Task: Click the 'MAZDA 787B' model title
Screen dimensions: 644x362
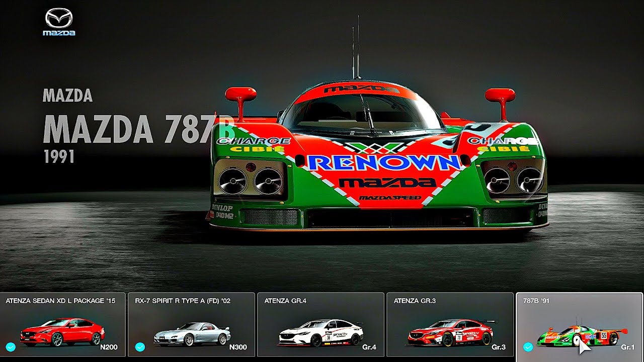Action: (x=139, y=129)
